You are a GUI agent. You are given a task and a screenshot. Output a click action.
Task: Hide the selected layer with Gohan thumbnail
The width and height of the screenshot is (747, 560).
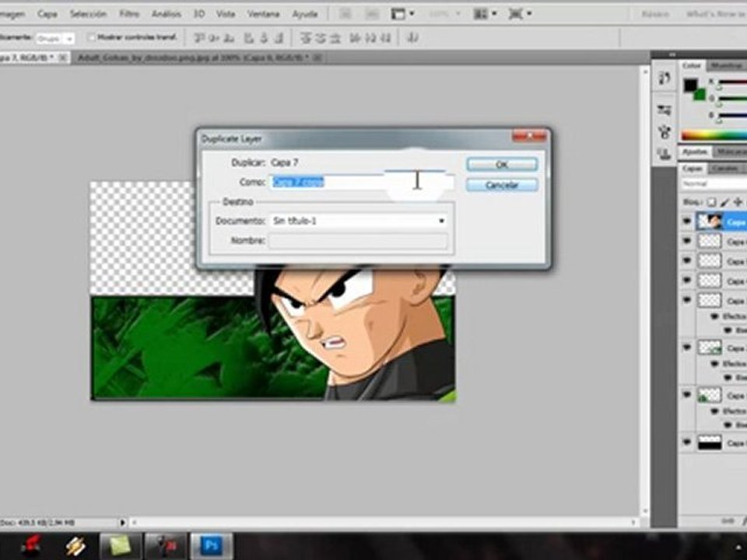(x=687, y=222)
